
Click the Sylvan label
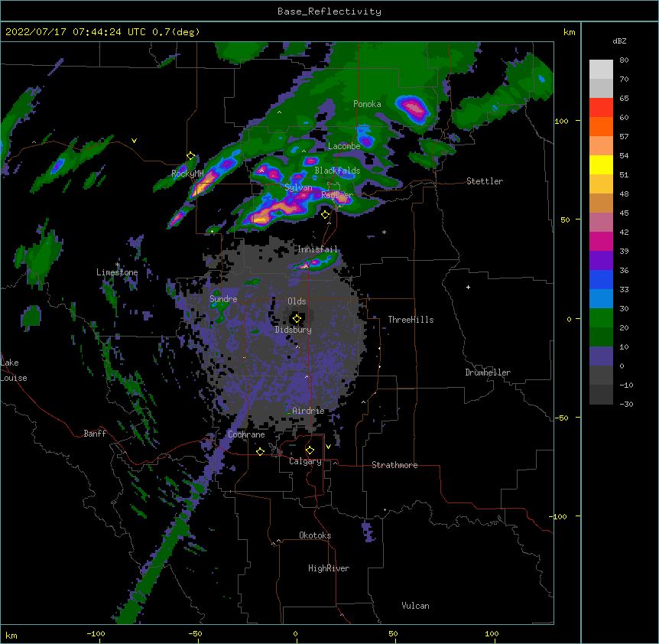298,187
